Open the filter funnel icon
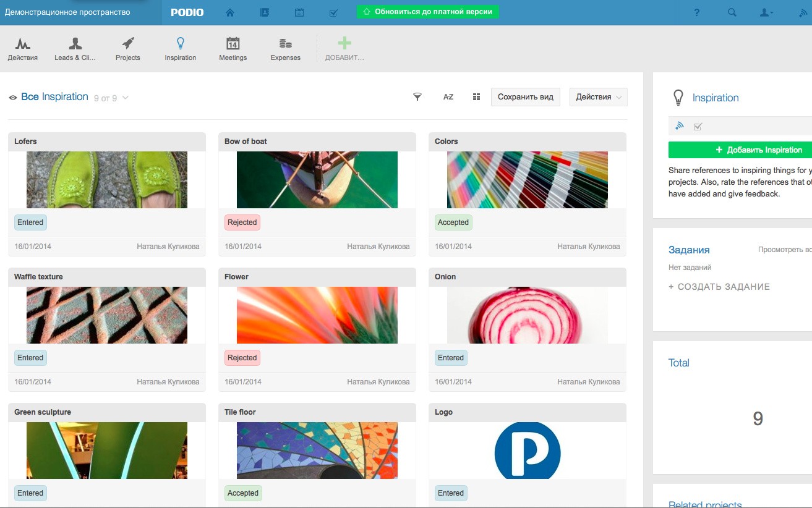Image resolution: width=812 pixels, height=508 pixels. [417, 97]
